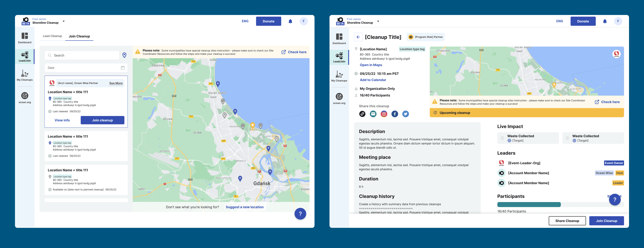Click help question mark button on map screen
This screenshot has height=248, width=644.
point(300,214)
